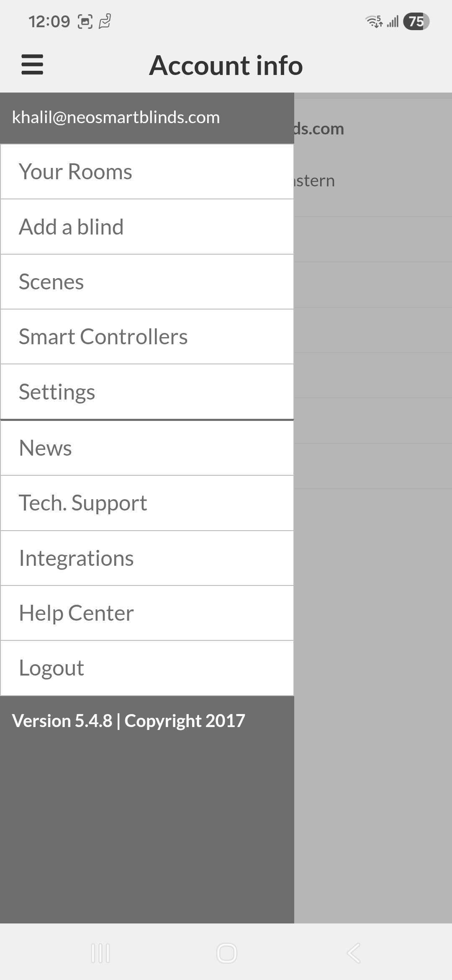This screenshot has width=452, height=980.
Task: Tap the version and copyright footer text
Action: click(128, 721)
